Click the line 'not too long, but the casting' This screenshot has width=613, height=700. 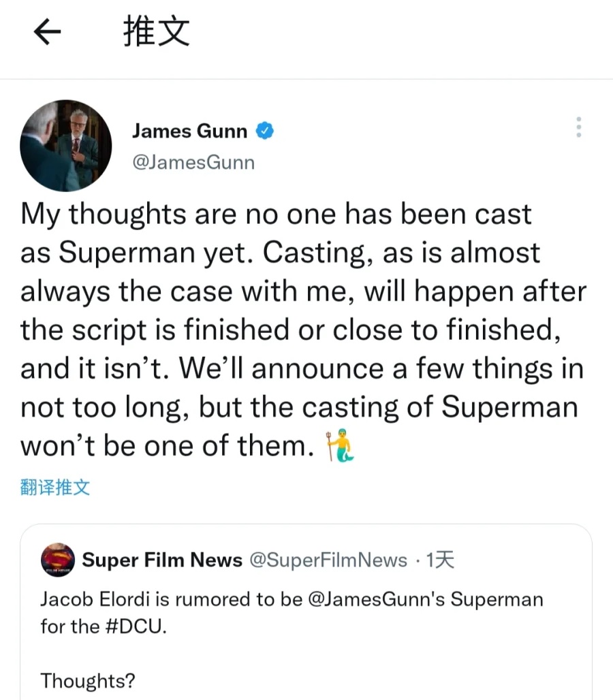299,407
